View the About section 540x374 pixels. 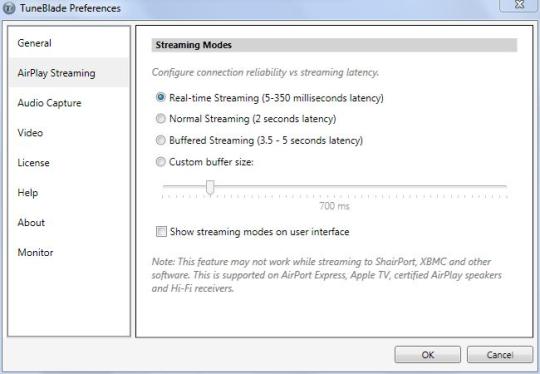click(x=69, y=222)
